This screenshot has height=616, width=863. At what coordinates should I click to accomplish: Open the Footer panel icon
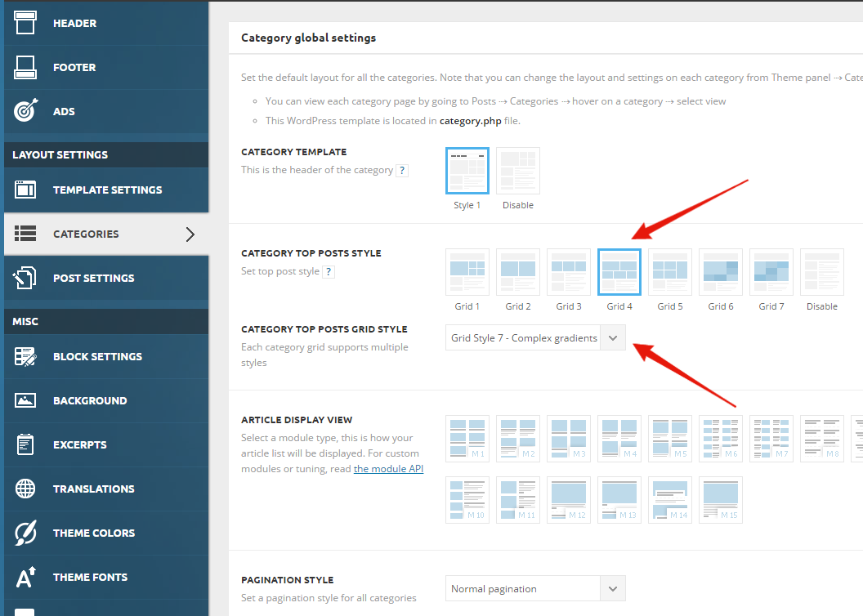[x=25, y=67]
